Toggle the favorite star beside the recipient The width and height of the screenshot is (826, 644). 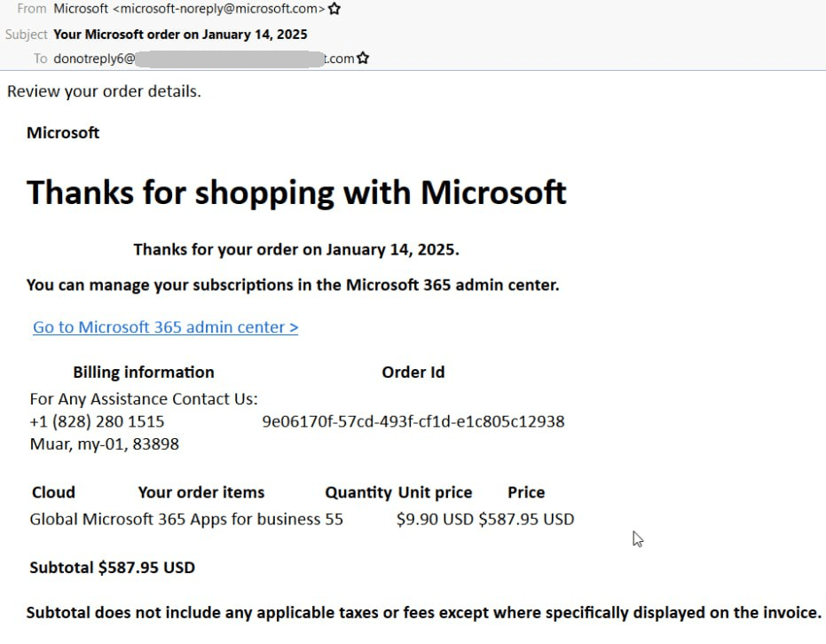coord(361,58)
